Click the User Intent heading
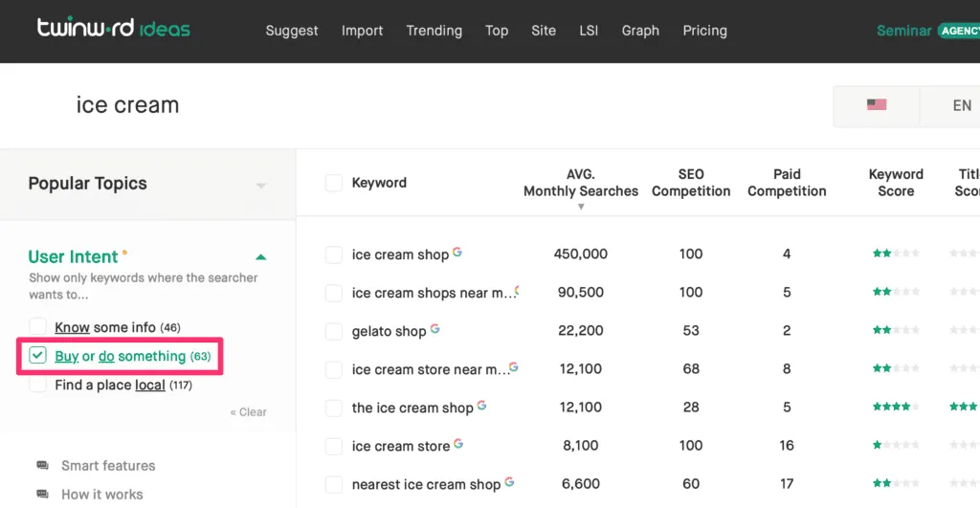Screen dimensions: 980x508 click(x=73, y=256)
